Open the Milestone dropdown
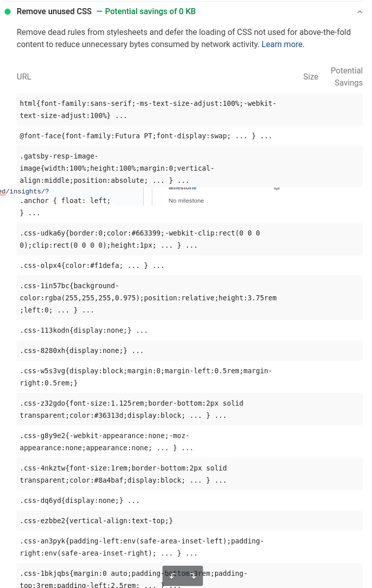 183,187
